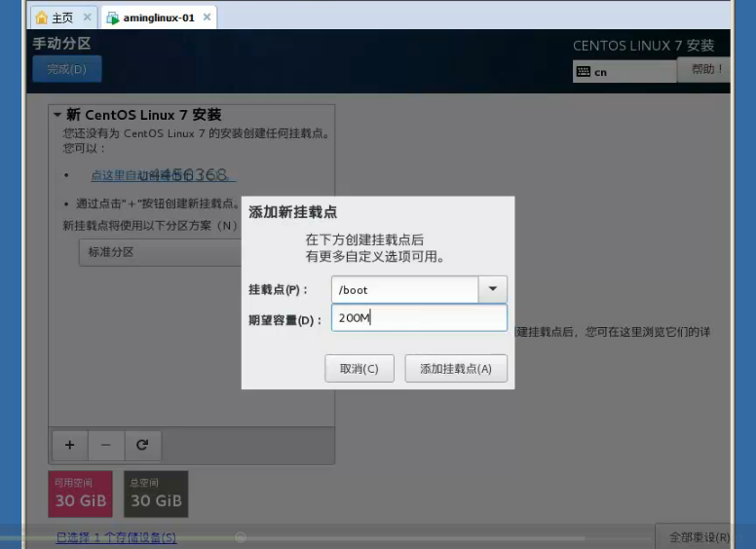The height and width of the screenshot is (549, 756).
Task: Click the CENTOS LINUX 7 安装 title text
Action: click(644, 46)
